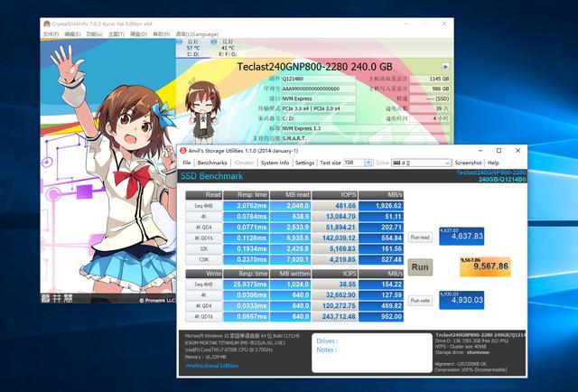Screen dimensions: 578x392
Task: Click the write score box 4,930.03
Action: click(461, 300)
